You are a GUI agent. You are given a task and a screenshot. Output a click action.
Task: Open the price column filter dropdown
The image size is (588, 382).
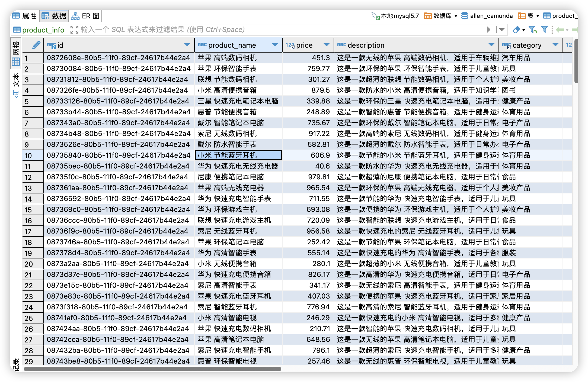[x=327, y=45]
